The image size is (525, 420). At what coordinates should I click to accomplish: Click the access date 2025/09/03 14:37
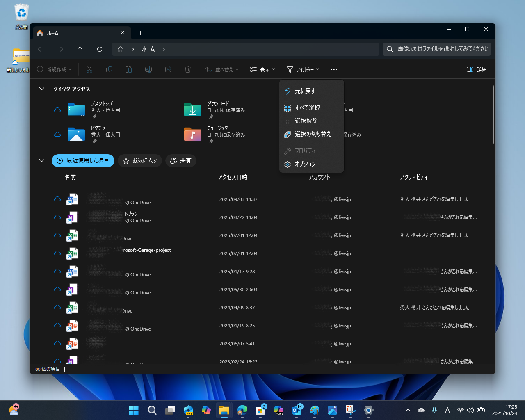pyautogui.click(x=238, y=199)
